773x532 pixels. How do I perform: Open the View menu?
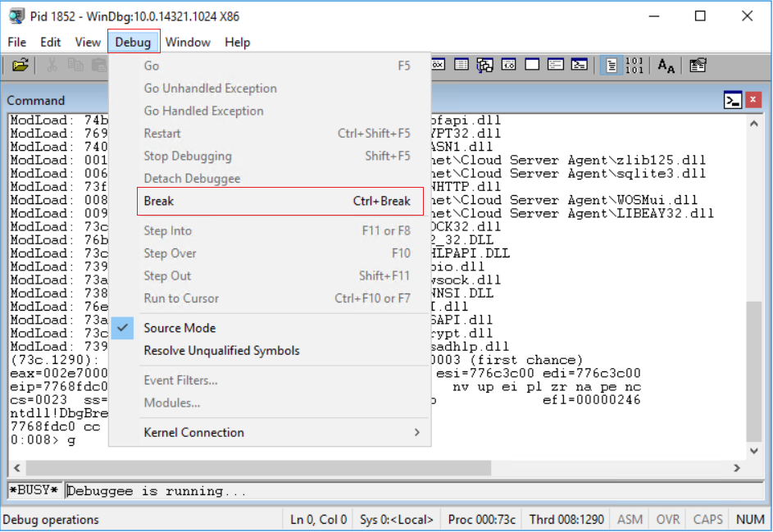(88, 42)
